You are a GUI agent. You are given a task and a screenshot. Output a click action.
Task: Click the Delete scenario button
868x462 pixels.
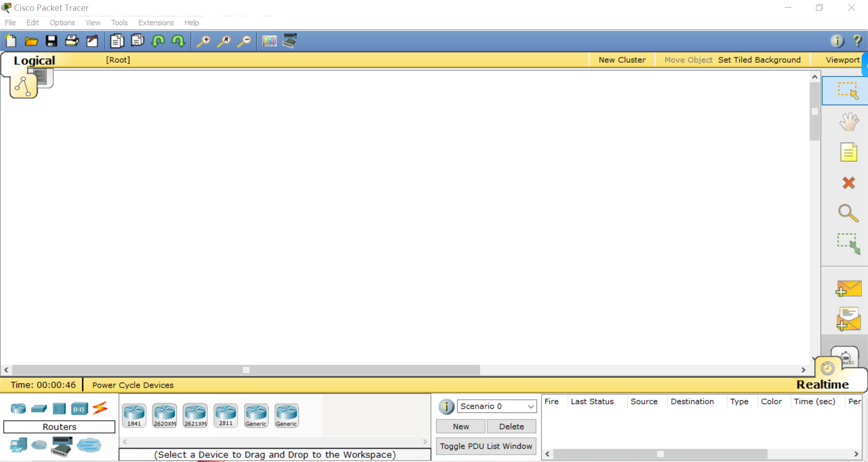point(511,426)
